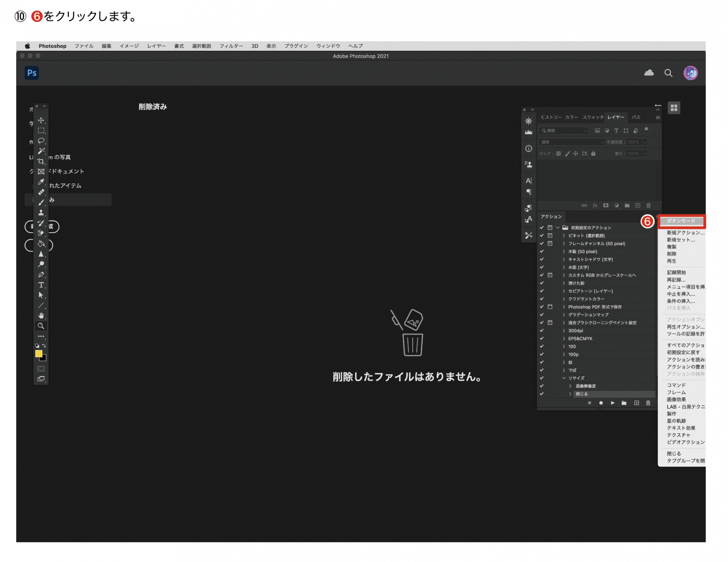728x562 pixels.
Task: Click the black background color swatch
Action: pos(44,359)
